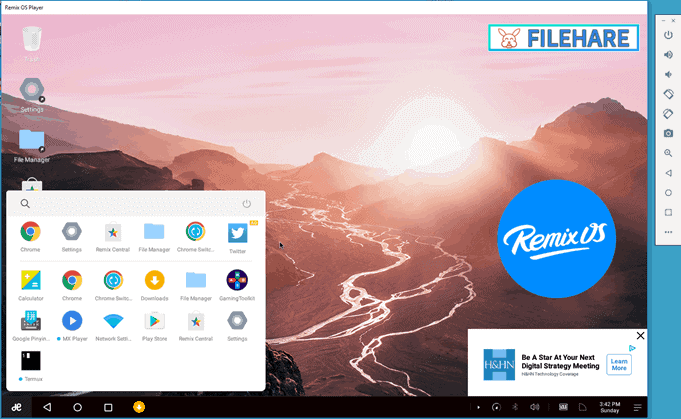The width and height of the screenshot is (681, 419).
Task: Click the Remix OS start button in taskbar
Action: click(17, 407)
